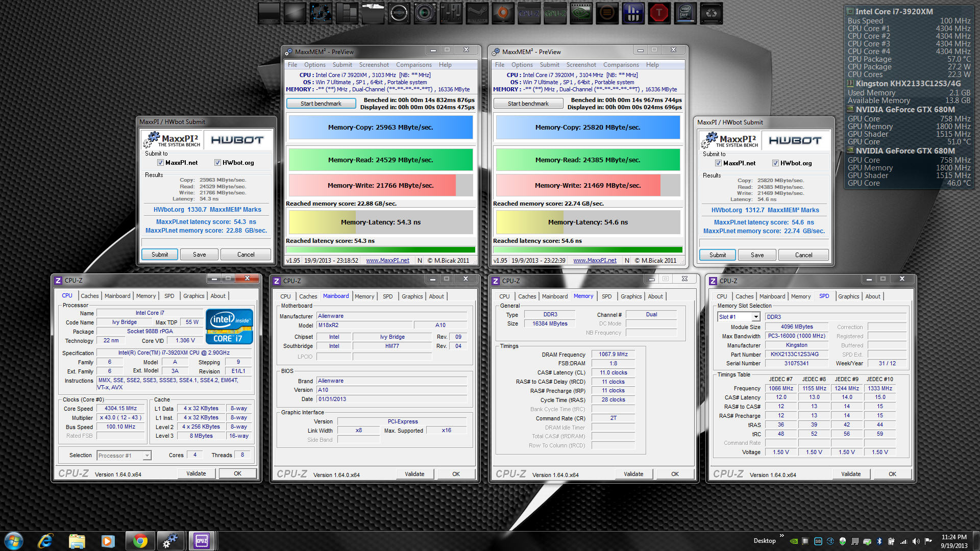Launch Origin from the top dock
The image size is (980, 551).
click(503, 13)
